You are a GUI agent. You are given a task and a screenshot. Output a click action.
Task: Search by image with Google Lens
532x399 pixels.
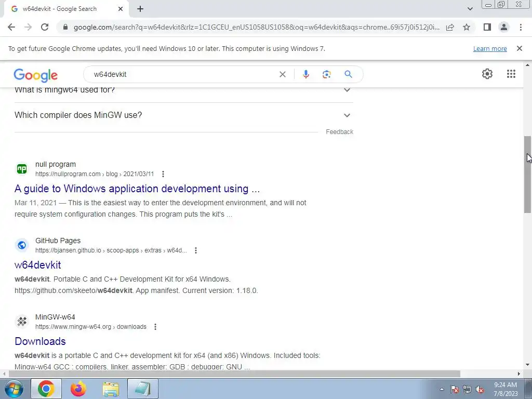326,74
